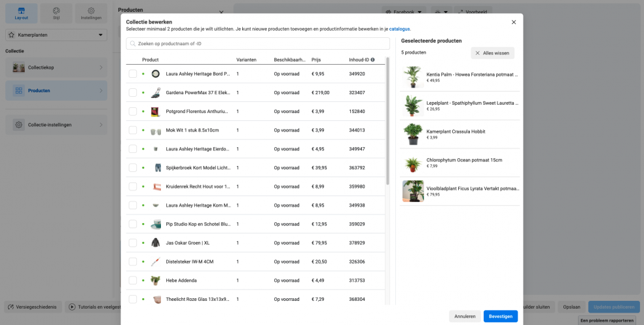The height and width of the screenshot is (325, 644).
Task: Click the Alles wissen button
Action: coord(492,53)
